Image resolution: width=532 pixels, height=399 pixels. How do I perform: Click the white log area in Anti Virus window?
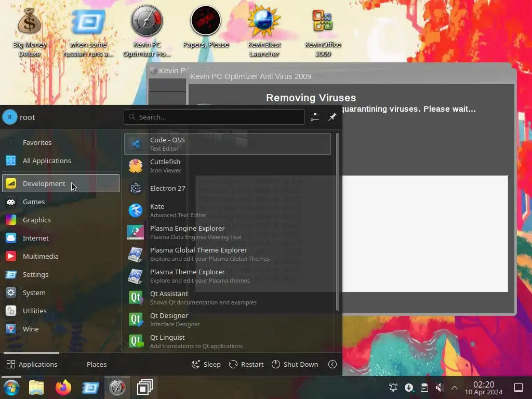point(425,233)
